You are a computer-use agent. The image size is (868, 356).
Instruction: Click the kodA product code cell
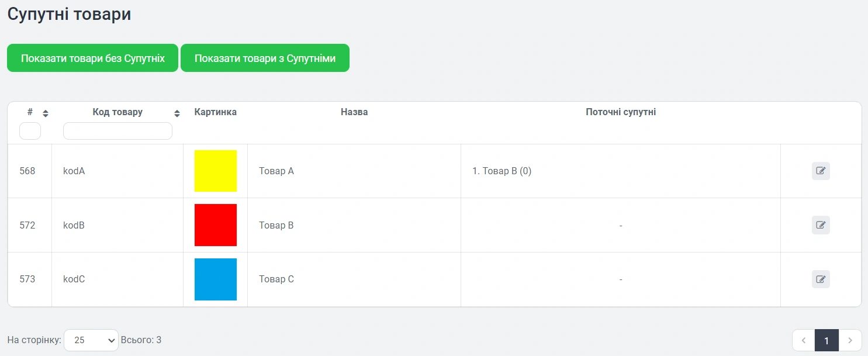74,171
